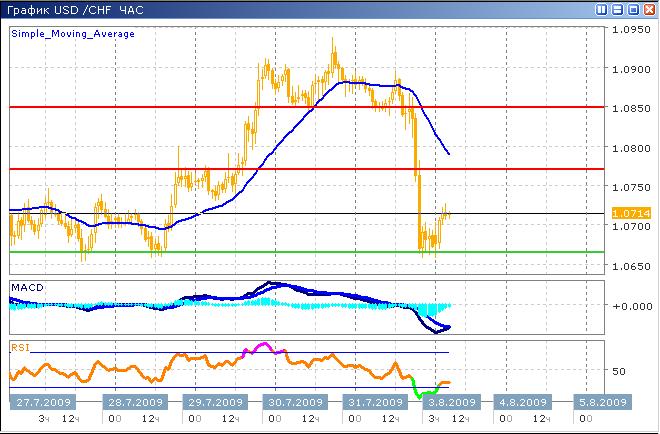Click the horizontal tile window icon
This screenshot has height=434, width=660.
617,9
